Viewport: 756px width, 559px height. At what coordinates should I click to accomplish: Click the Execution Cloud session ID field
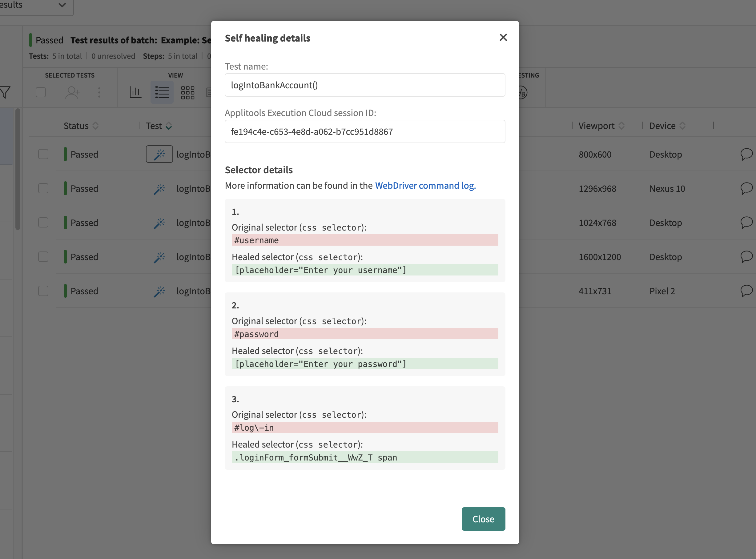click(x=365, y=132)
